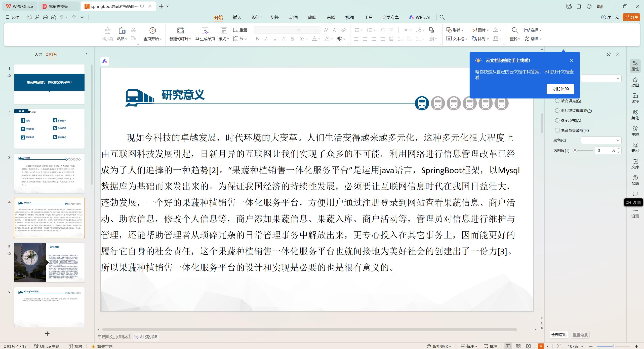
Task: Expand the 备注 notes dropdown
Action: [x=477, y=346]
